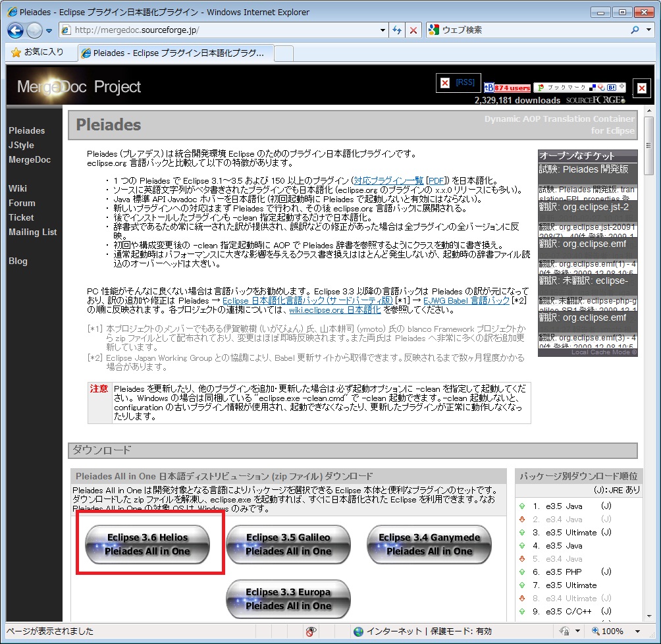Click the search provider icon in the search box
The width and height of the screenshot is (661, 644).
(433, 30)
